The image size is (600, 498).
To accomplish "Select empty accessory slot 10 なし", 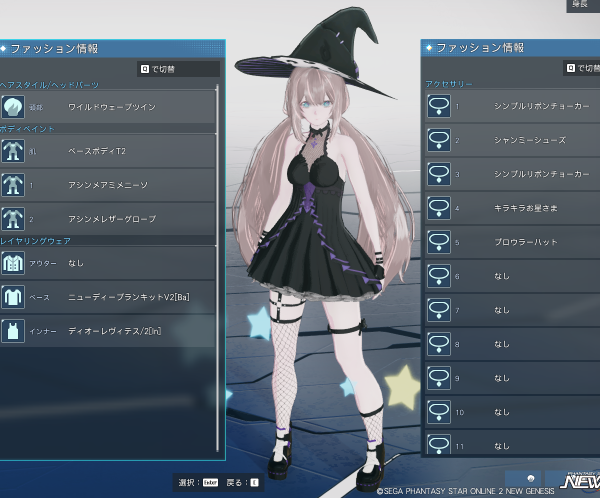I will click(512, 412).
